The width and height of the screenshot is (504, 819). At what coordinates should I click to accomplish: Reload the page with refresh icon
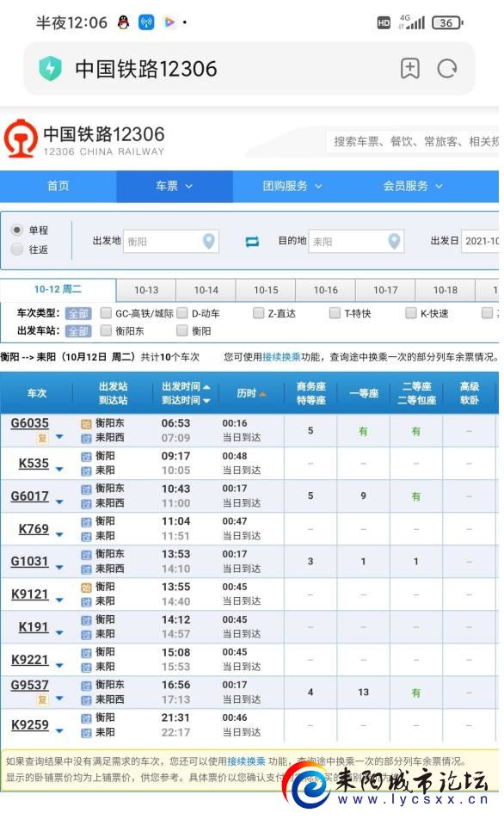[447, 69]
